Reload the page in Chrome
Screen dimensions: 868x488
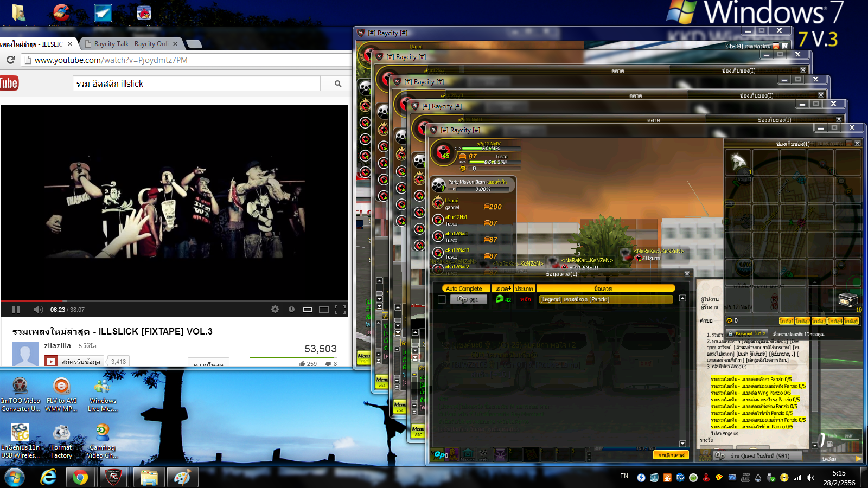tap(10, 60)
